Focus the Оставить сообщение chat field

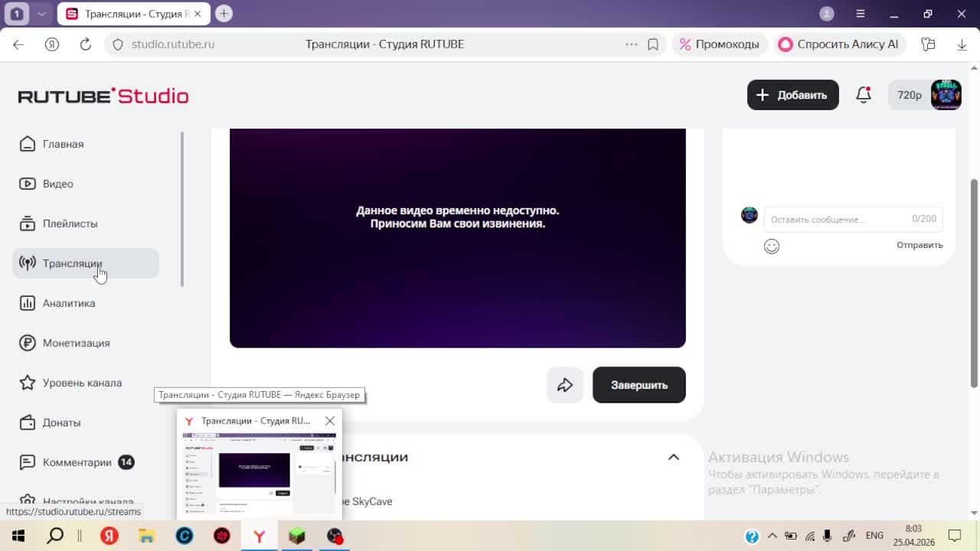click(854, 219)
